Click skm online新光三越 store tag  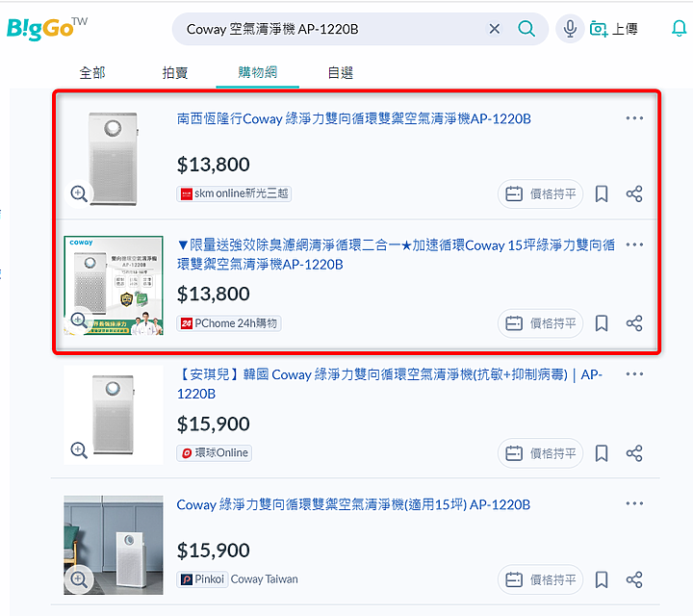(234, 193)
